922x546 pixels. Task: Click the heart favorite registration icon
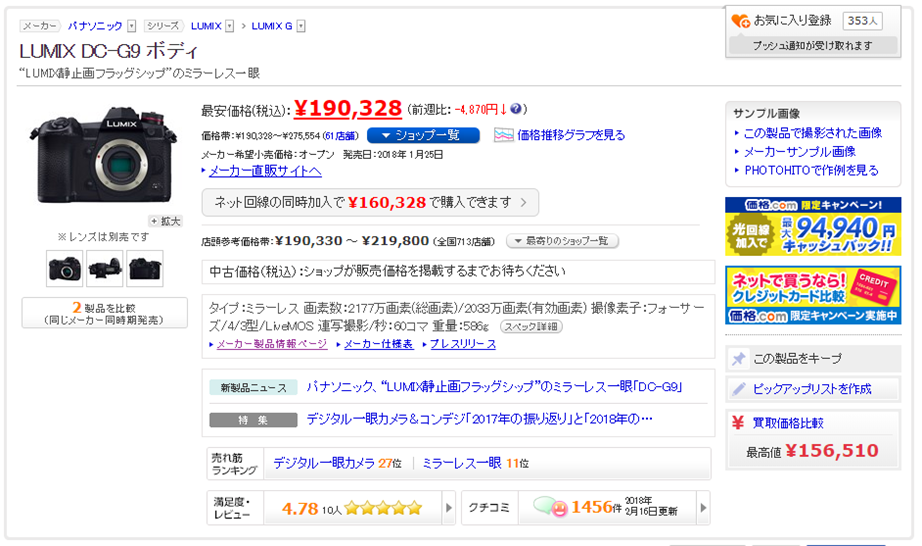tap(740, 21)
